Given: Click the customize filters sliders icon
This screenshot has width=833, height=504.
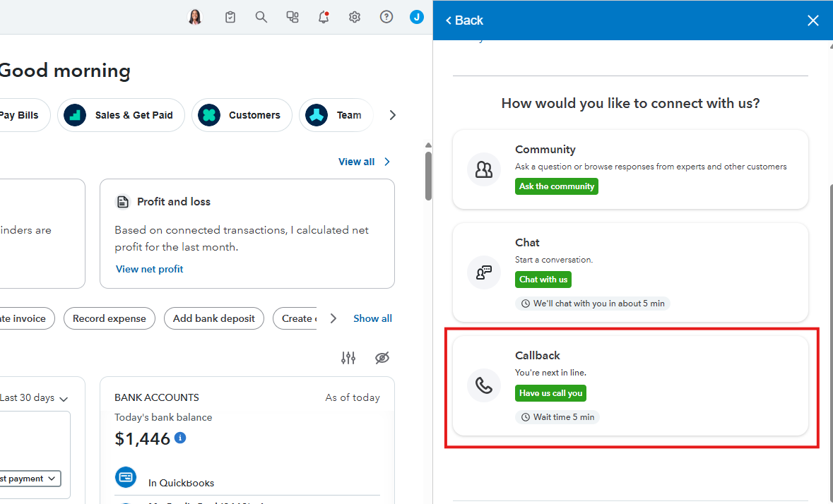Looking at the screenshot, I should click(348, 358).
